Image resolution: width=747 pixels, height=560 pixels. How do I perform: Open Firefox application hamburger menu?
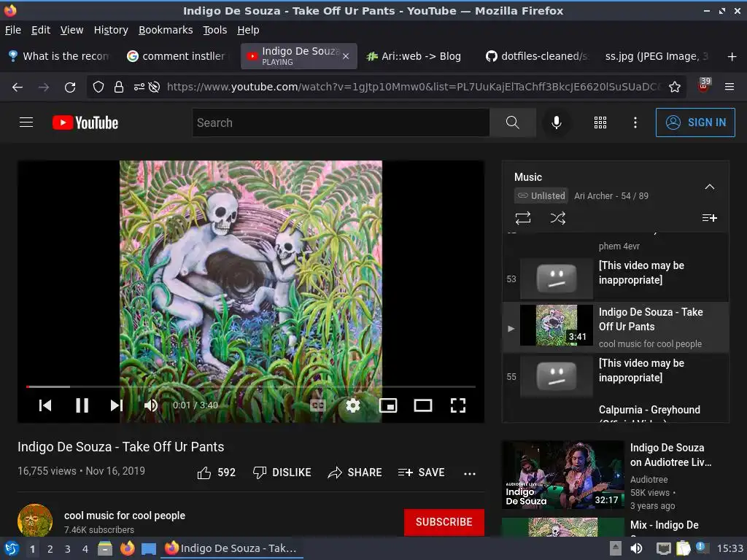coord(729,87)
